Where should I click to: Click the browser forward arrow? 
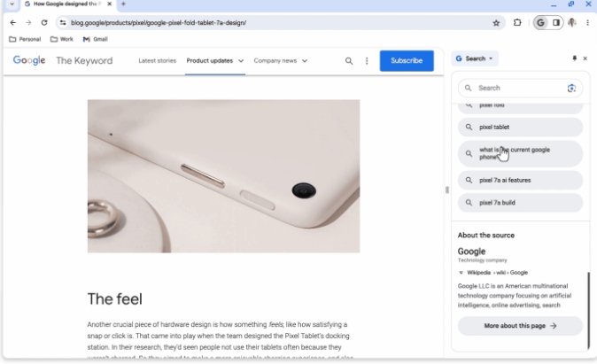click(28, 23)
